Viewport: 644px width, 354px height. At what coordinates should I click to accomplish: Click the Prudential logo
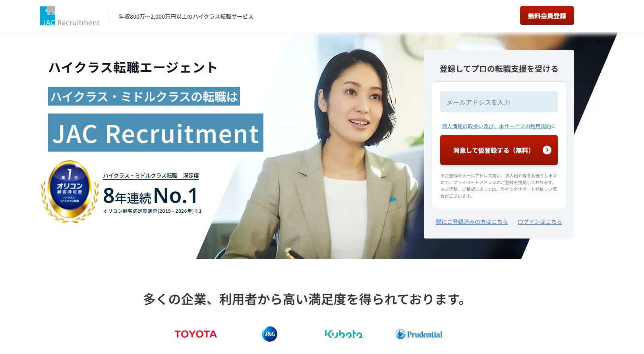click(419, 334)
